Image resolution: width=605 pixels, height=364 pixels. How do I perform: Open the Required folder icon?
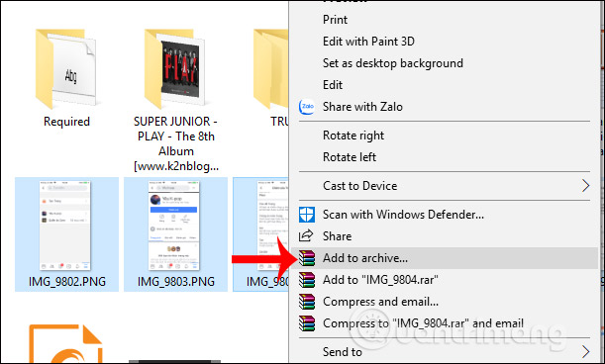point(65,69)
